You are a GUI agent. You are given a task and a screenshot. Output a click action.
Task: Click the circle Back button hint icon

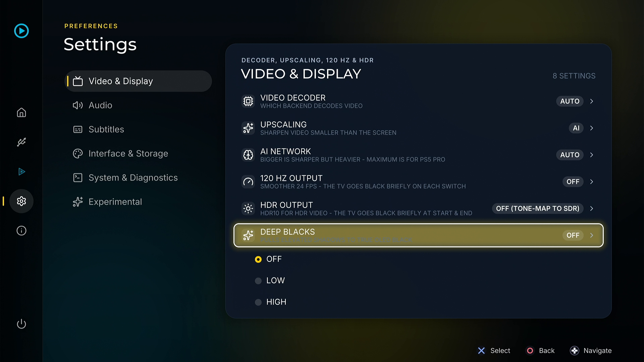(x=530, y=351)
